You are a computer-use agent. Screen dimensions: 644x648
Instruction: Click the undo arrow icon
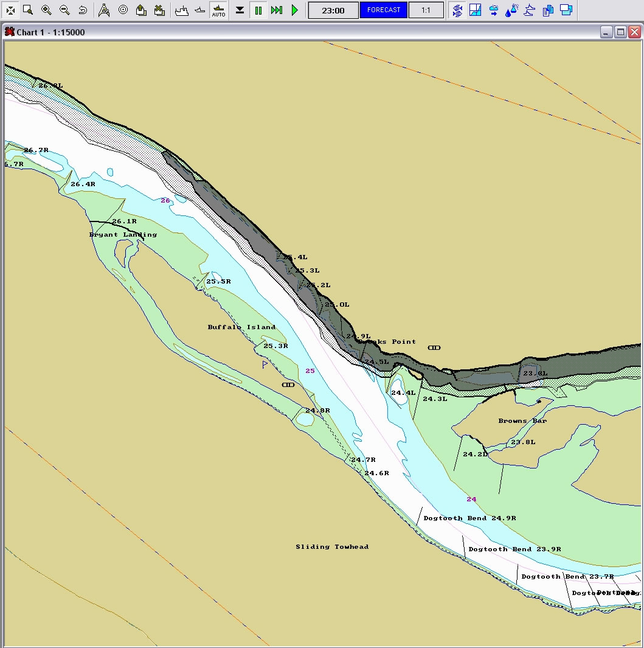83,10
